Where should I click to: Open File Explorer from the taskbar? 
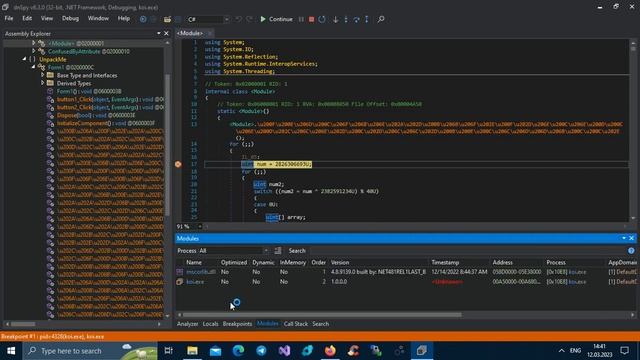[192, 351]
